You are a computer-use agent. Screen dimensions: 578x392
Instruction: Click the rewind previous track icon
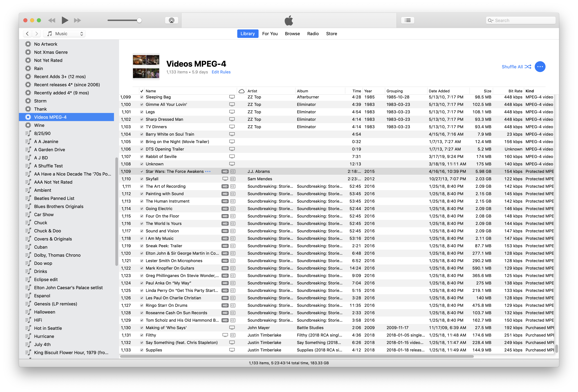(x=52, y=20)
